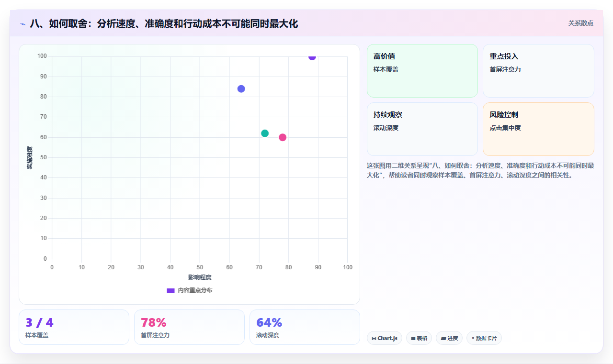Click the x-axis label 50
Image resolution: width=613 pixels, height=364 pixels.
(200, 267)
